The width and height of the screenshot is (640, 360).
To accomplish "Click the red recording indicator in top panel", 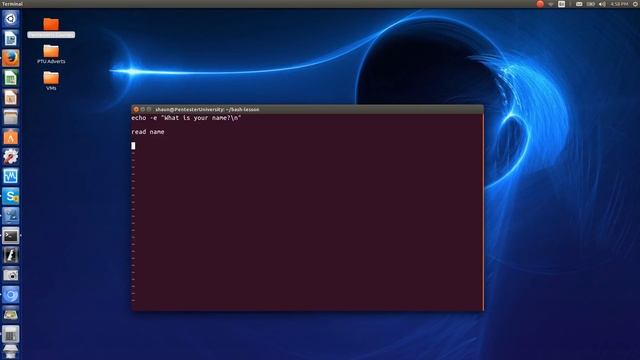I will pos(540,4).
